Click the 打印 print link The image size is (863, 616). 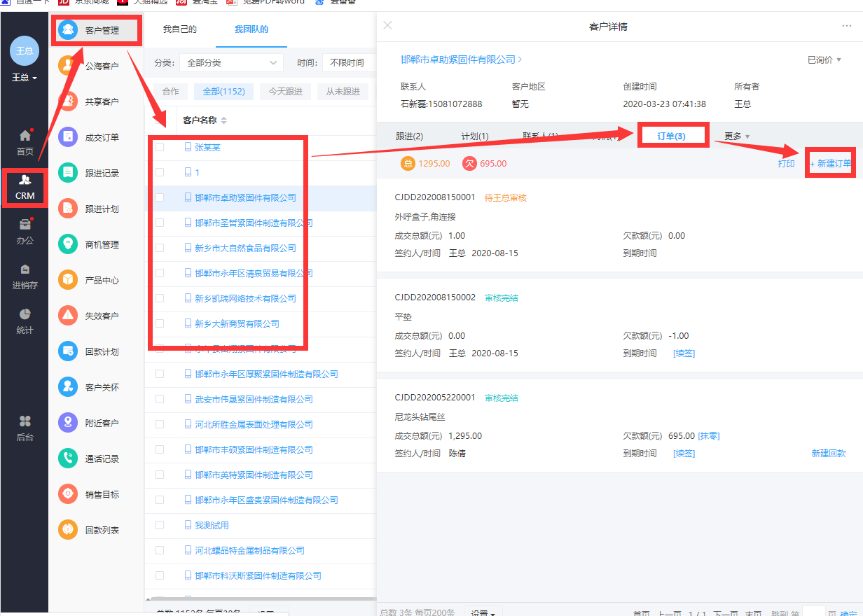786,163
